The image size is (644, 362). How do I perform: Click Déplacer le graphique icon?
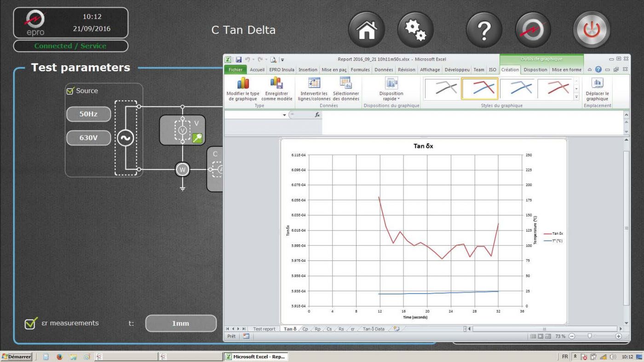point(597,89)
